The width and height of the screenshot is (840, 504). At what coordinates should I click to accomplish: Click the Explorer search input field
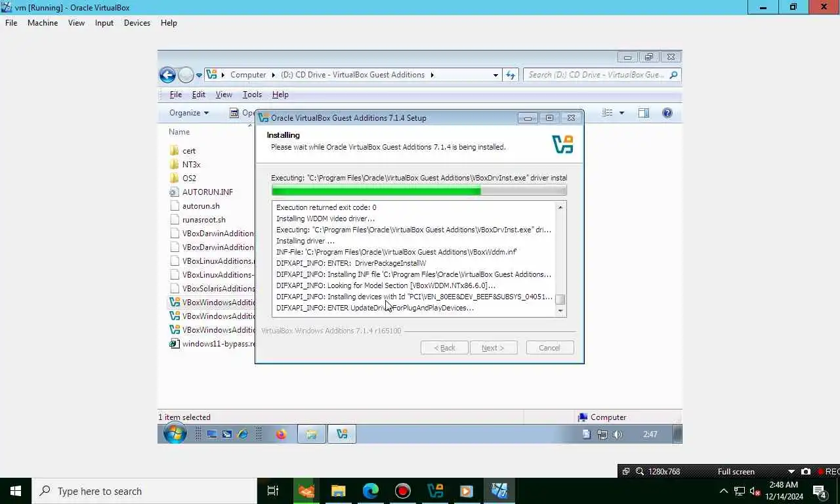(597, 75)
